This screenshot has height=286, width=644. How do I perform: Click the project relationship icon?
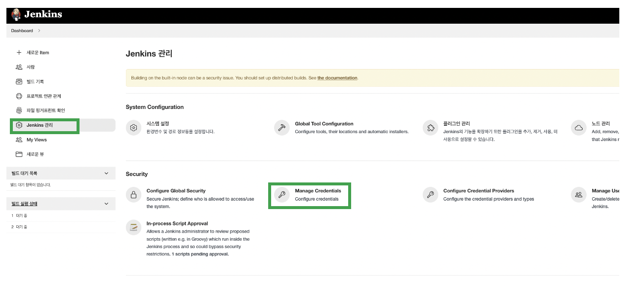(19, 96)
